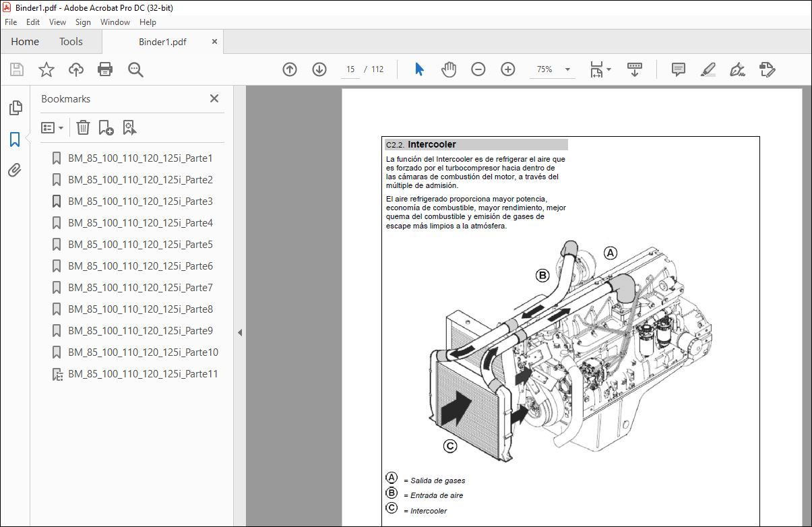Delete the selected bookmark
The height and width of the screenshot is (527, 812).
pos(82,127)
